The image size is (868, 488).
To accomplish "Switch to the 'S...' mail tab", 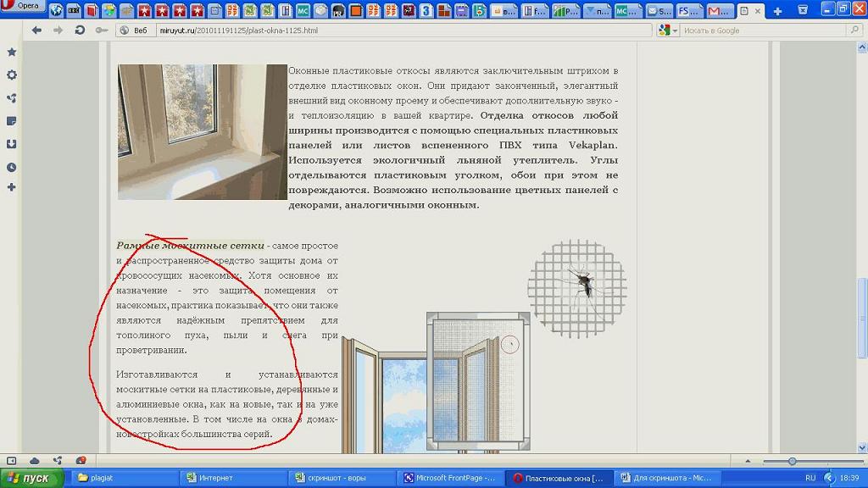I will pyautogui.click(x=659, y=10).
